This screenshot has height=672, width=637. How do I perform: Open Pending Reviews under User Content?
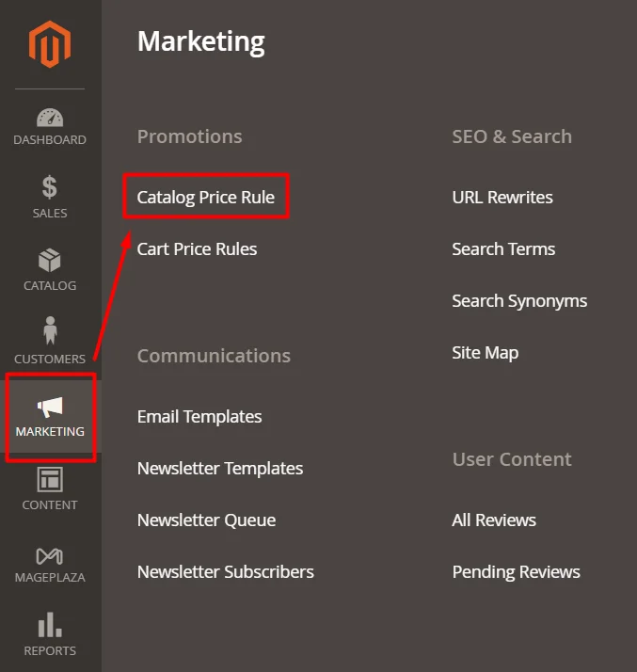(x=516, y=572)
